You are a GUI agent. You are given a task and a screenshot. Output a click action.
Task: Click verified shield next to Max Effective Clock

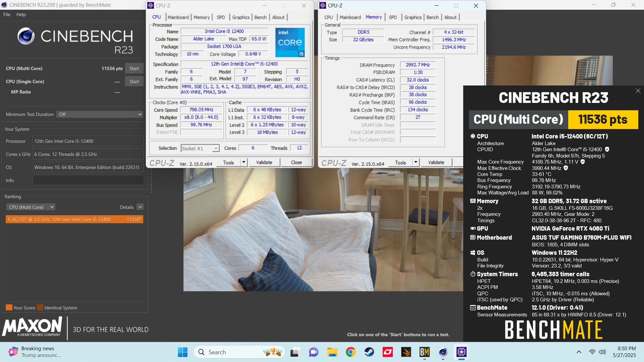(566, 168)
